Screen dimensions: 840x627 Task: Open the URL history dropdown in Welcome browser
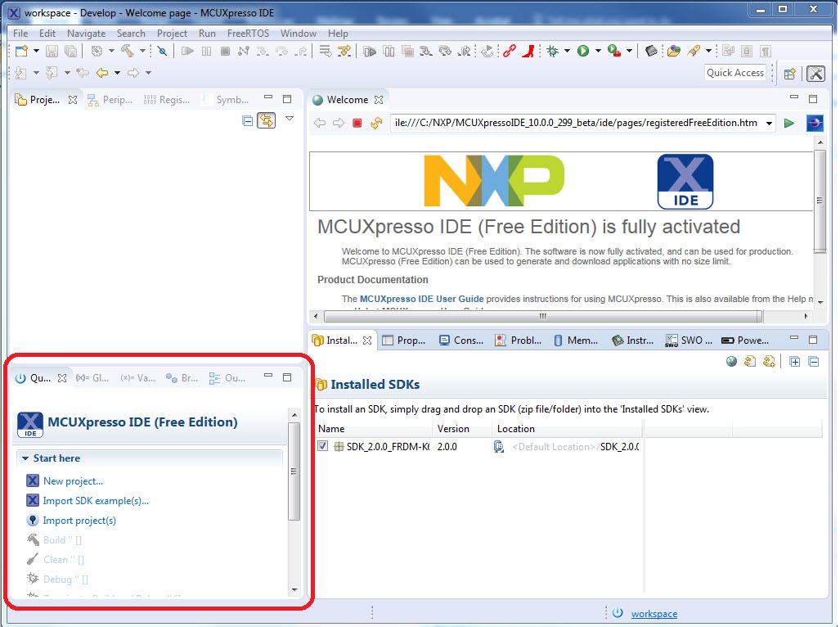[770, 124]
